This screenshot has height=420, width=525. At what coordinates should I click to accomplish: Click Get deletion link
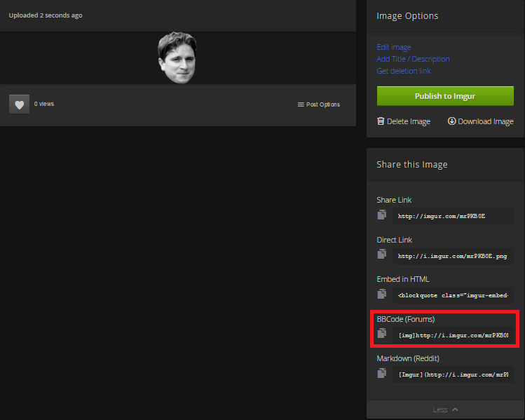[x=404, y=71]
